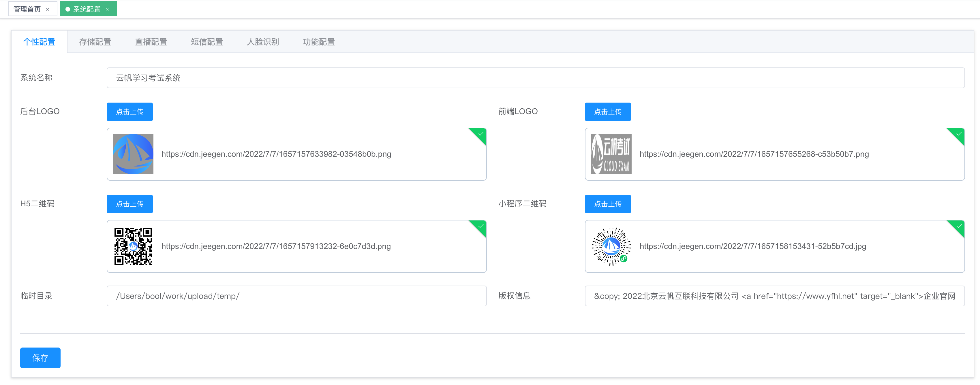Open the H5 QR file URL ending 6e0c7d3d.png
The width and height of the screenshot is (980, 385).
[x=276, y=246]
